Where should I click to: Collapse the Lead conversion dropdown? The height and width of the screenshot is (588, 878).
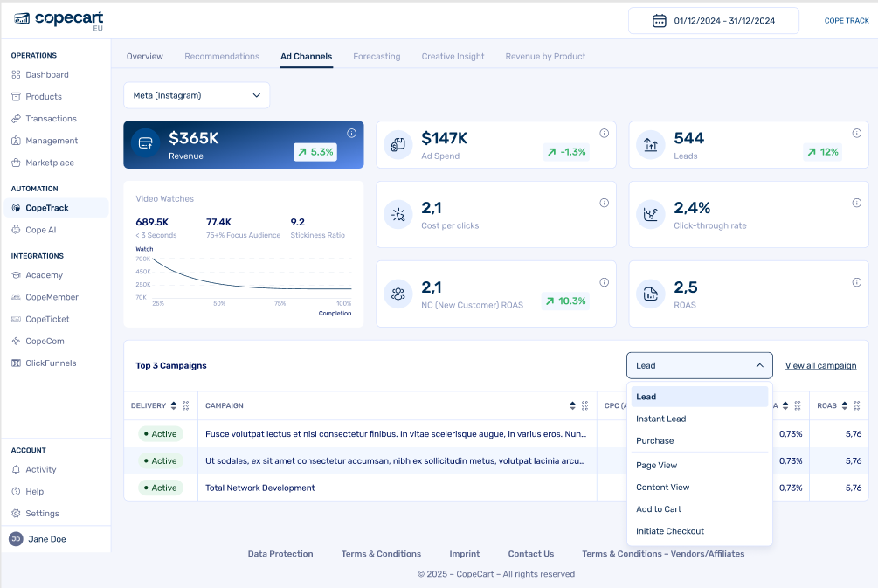[x=700, y=366]
